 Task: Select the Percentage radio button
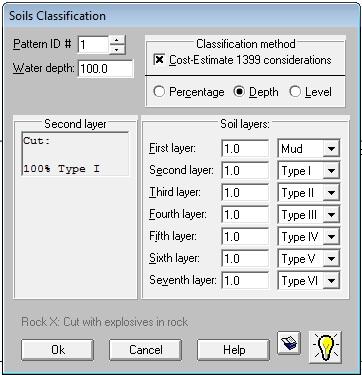159,92
